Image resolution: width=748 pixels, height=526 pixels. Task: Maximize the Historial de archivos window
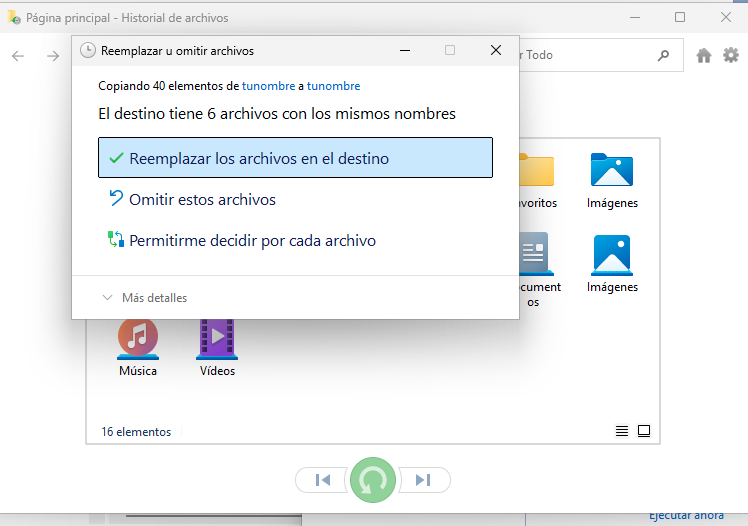680,17
